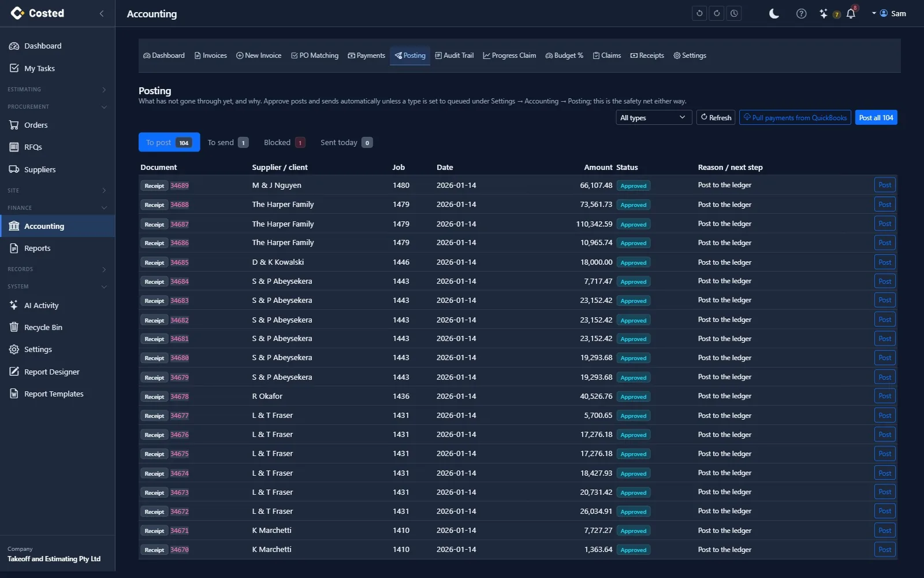Open the history clock icon

pos(734,13)
